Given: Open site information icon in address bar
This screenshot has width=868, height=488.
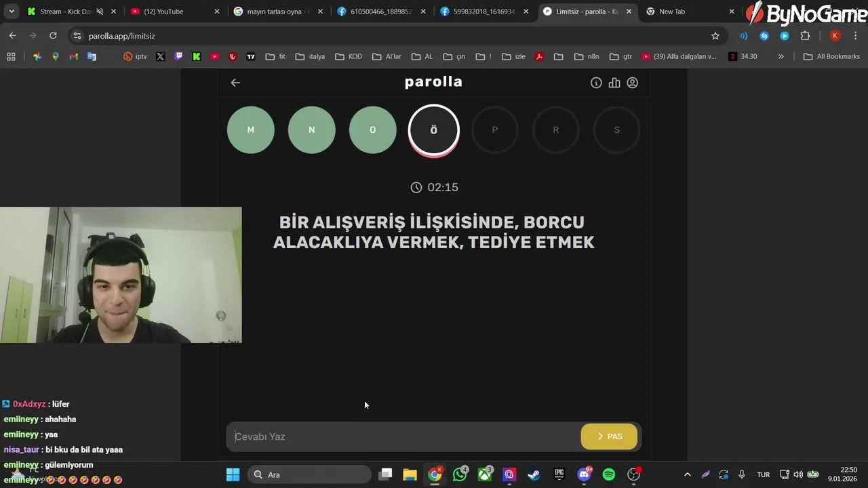Looking at the screenshot, I should (x=77, y=36).
